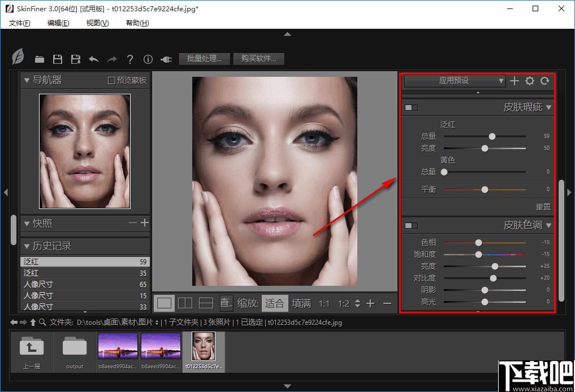Open help question mark icon
This screenshot has height=392, width=575.
(x=130, y=59)
